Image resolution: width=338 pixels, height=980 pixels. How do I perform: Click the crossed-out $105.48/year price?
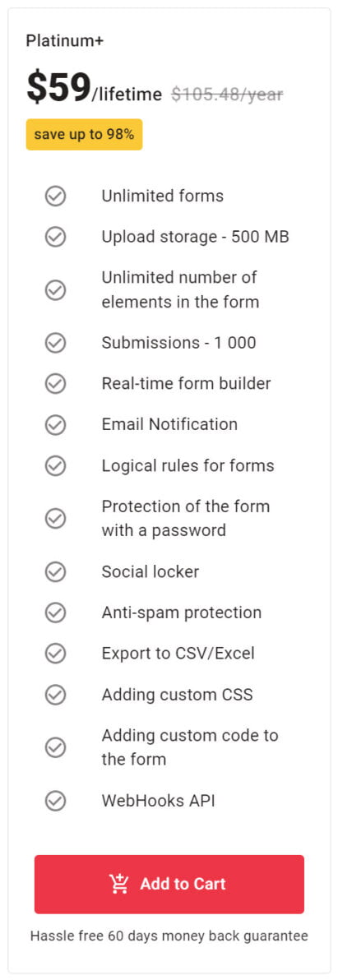click(228, 95)
